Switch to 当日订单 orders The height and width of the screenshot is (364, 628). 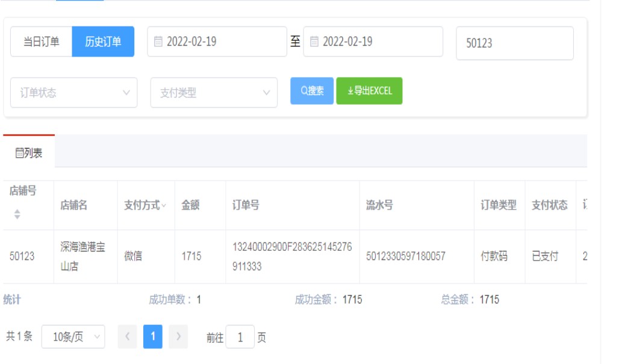(x=41, y=42)
